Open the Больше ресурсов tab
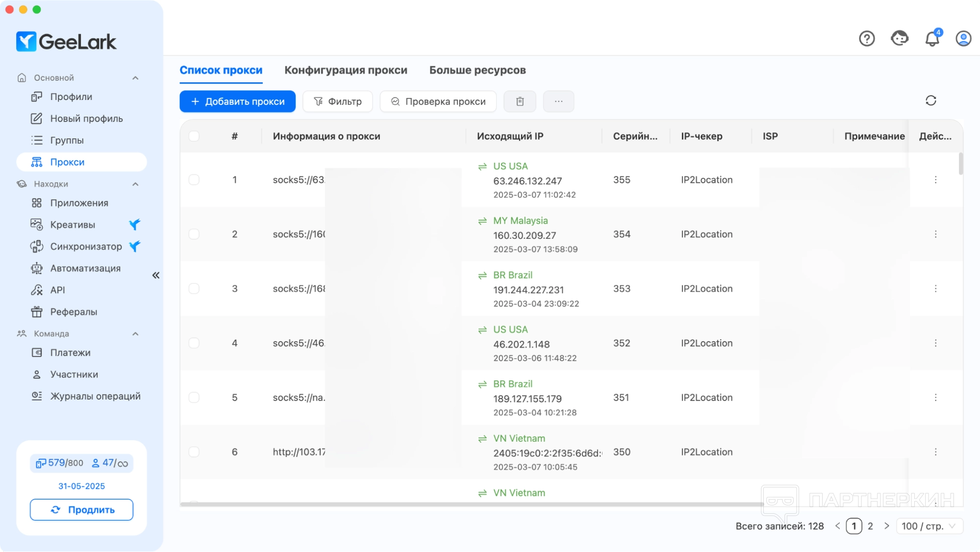Image resolution: width=980 pixels, height=552 pixels. coord(477,70)
